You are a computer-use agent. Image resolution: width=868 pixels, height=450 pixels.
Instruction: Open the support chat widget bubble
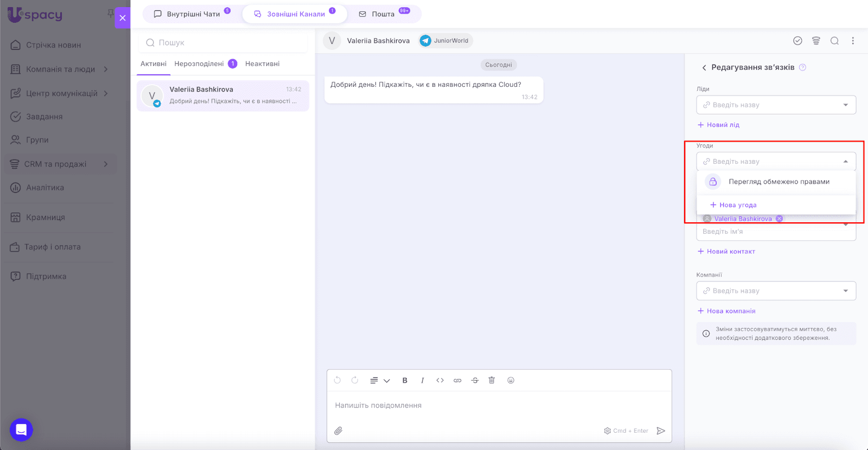[21, 430]
